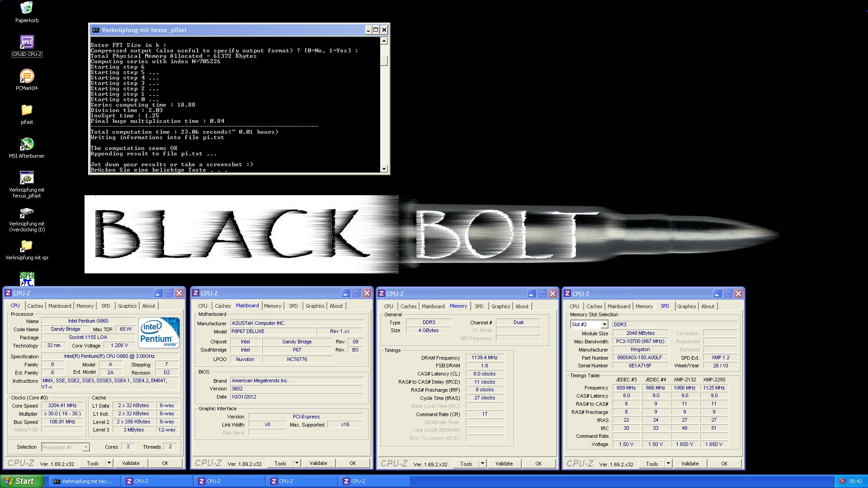Screen dimensions: 868x488
Task: Click the Z icon in first CPU-Z title bar
Action: (x=8, y=293)
